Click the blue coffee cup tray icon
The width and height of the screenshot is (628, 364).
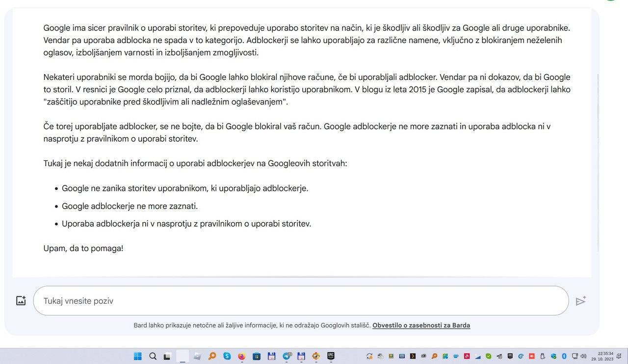456,356
